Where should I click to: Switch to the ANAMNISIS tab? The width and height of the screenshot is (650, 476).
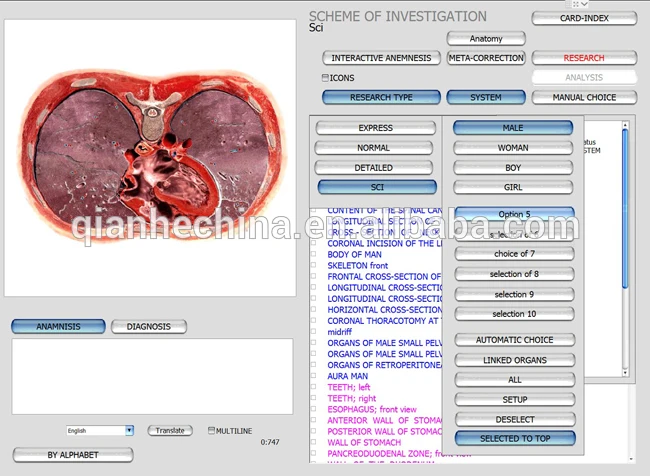point(58,327)
